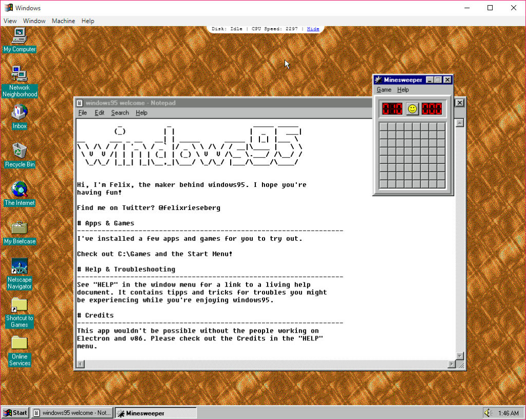The height and width of the screenshot is (420, 526).
Task: Reveal the top-left Minesweeper grid cell
Action: coord(383,127)
